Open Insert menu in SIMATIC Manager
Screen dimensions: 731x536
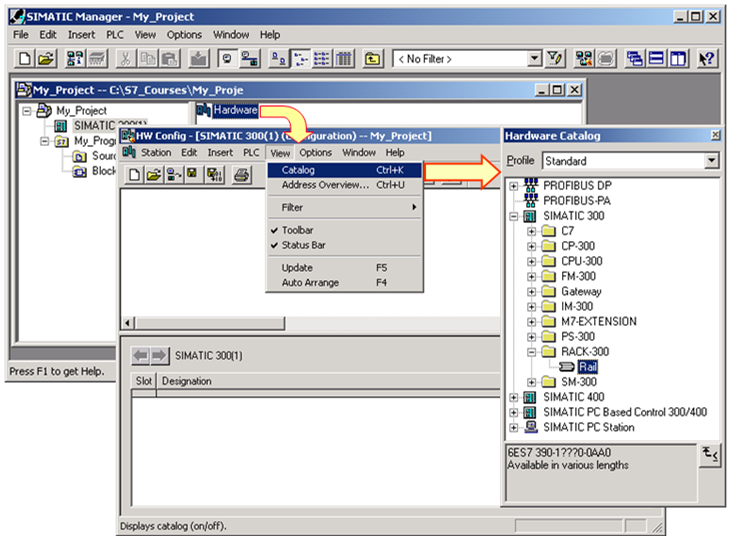[81, 35]
